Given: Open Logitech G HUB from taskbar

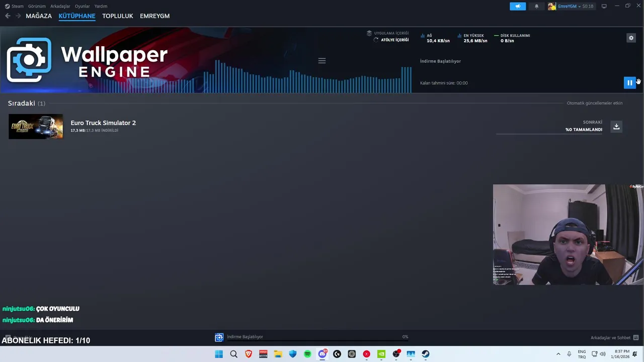Looking at the screenshot, I should click(x=337, y=354).
